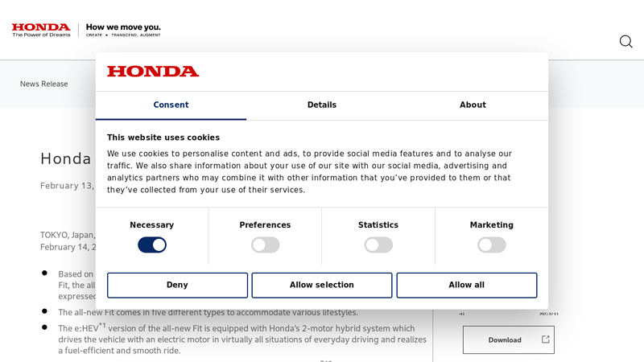Click the Allow all button
This screenshot has width=644, height=362.
(467, 286)
